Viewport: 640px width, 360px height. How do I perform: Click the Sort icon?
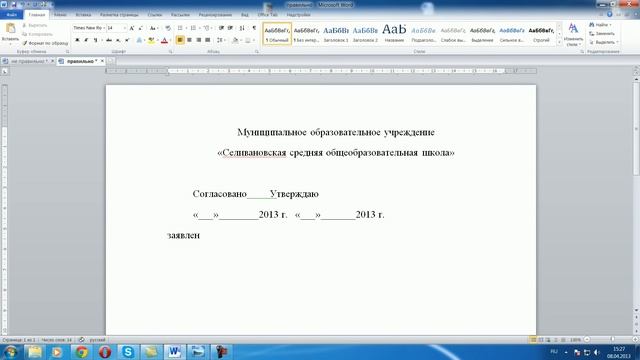point(242,28)
